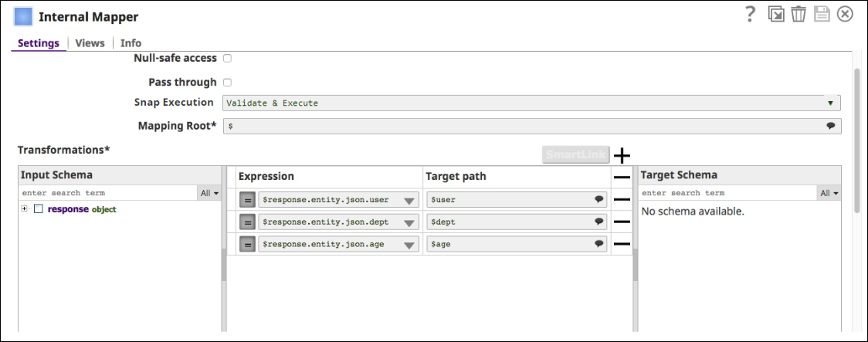Click the speech bubble icon in $age target path
868x342 pixels.
pyautogui.click(x=598, y=244)
